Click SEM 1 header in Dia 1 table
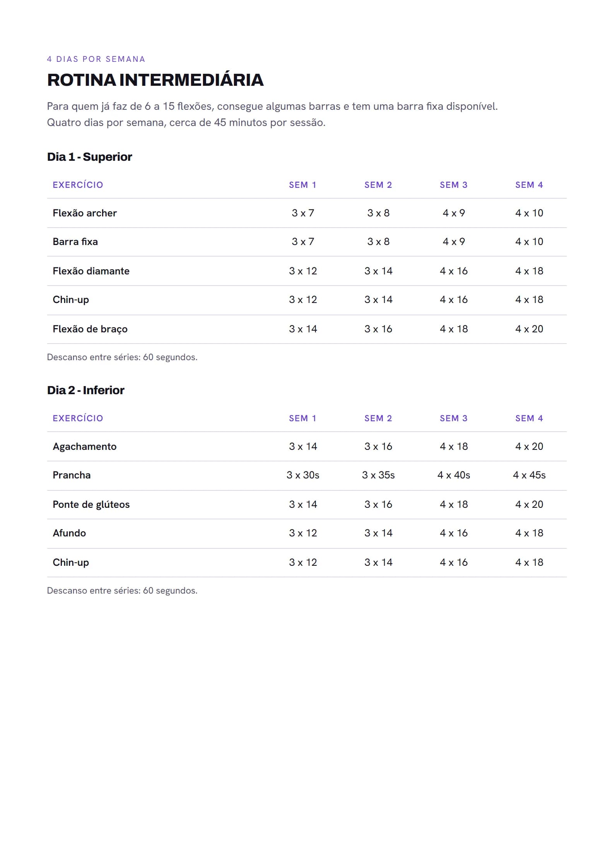Image resolution: width=614 pixels, height=868 pixels. coord(303,185)
